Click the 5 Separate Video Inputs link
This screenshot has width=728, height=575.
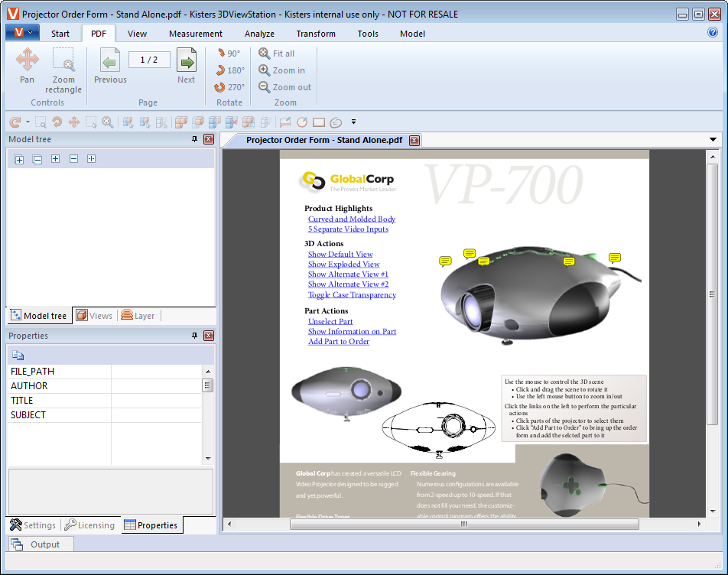(348, 229)
